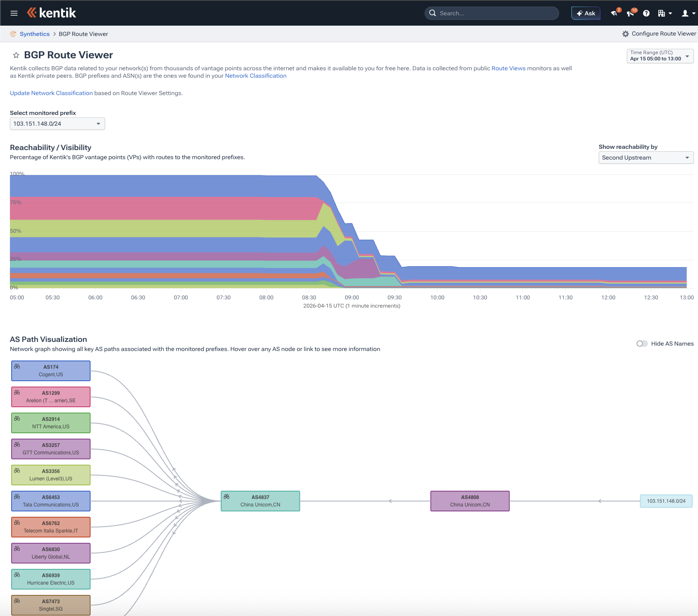Favorite BGP Route Viewer with the star
This screenshot has width=698, height=616.
(16, 55)
